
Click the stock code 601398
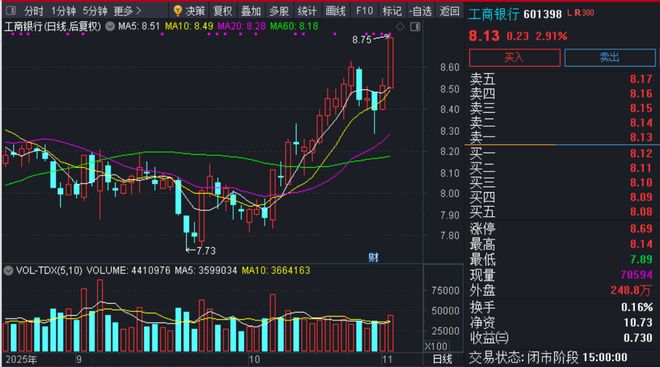click(543, 14)
